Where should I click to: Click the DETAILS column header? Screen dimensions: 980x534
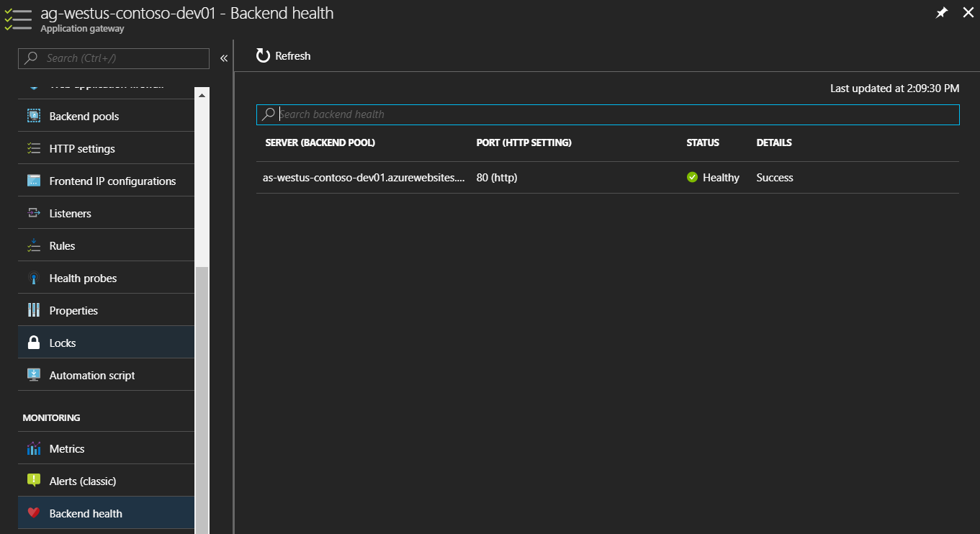point(774,142)
